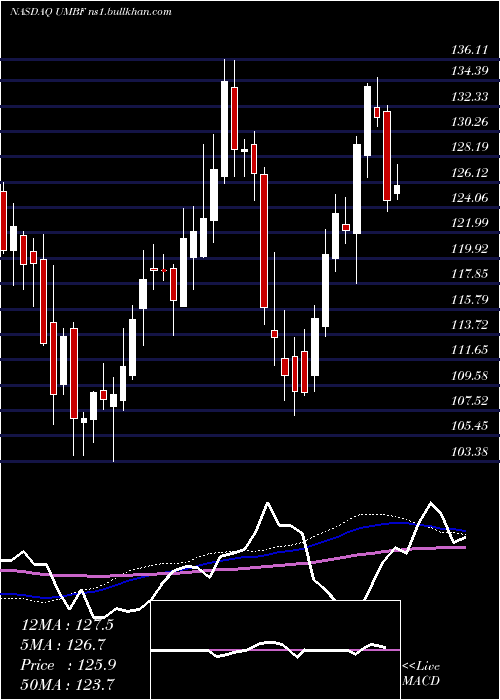Click the 5MA : 126.7 readout
The image size is (500, 700).
pyautogui.click(x=64, y=644)
